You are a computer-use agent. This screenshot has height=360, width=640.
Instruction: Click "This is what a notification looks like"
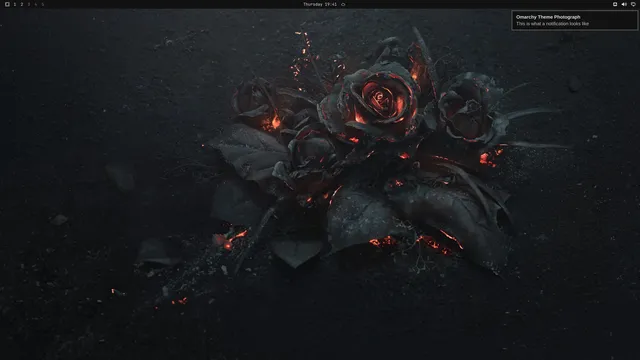tap(552, 24)
